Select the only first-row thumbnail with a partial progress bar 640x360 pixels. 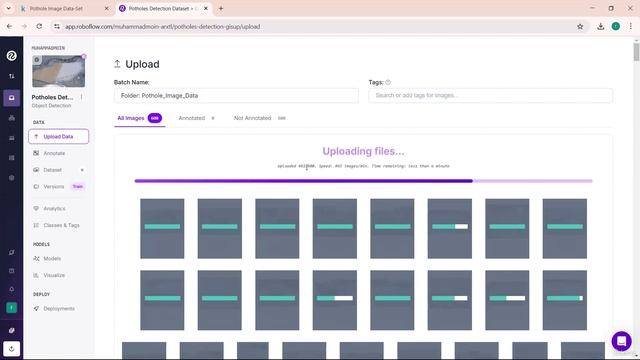[x=449, y=229]
